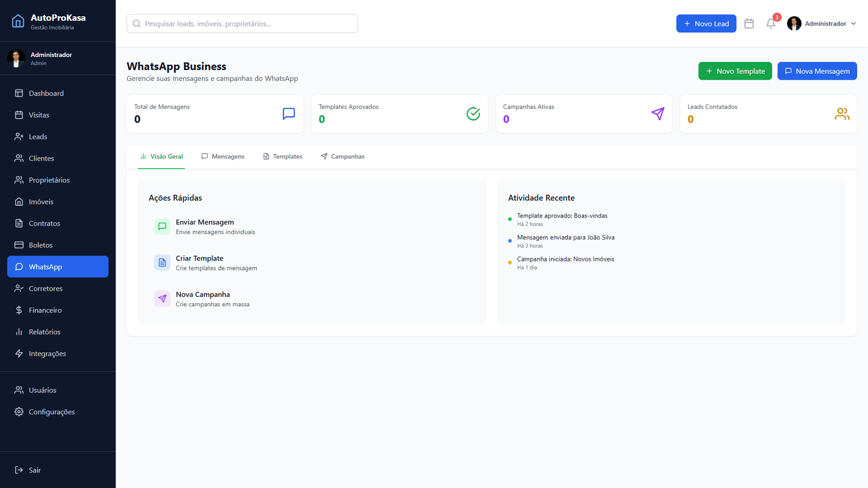Switch to the Mensagens tab
The image size is (868, 488).
223,157
